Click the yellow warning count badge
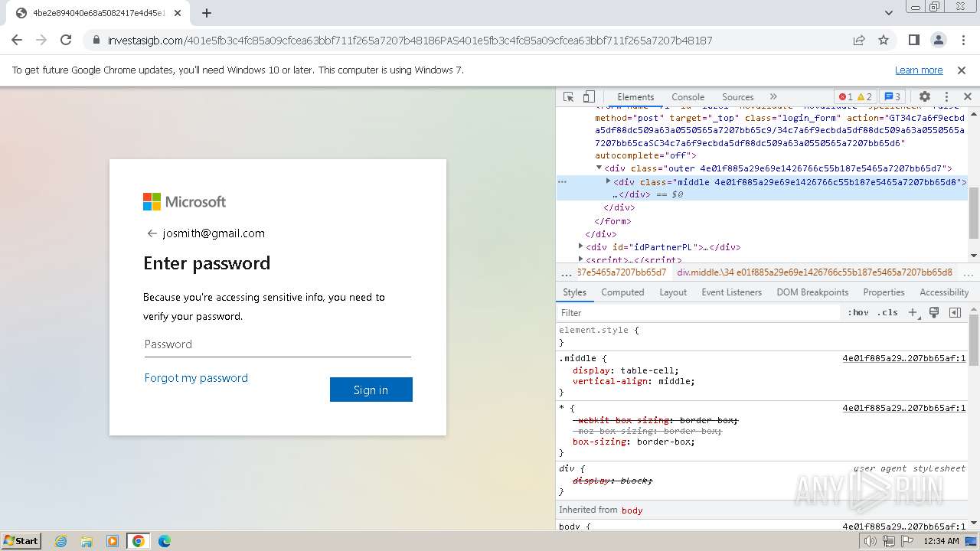 click(x=864, y=97)
